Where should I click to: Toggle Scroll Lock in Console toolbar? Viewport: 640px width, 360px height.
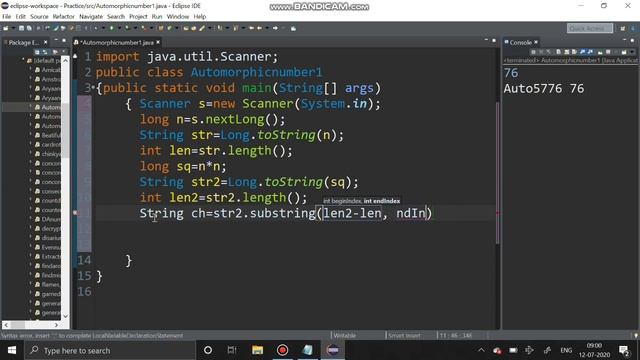click(567, 52)
